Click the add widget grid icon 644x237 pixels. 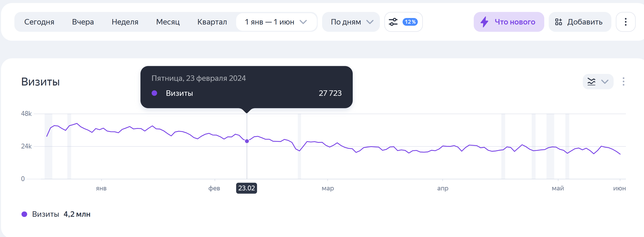click(x=558, y=22)
